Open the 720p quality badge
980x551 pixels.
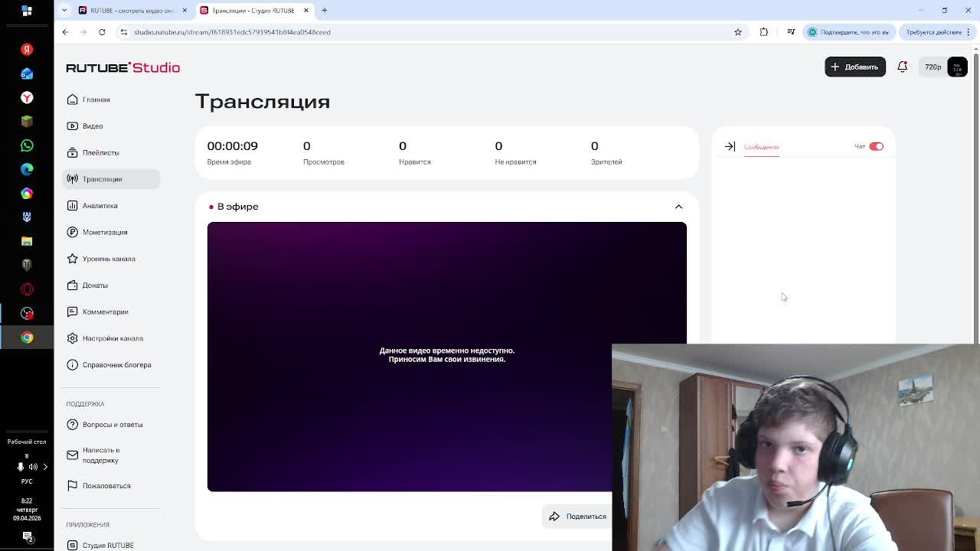pos(933,67)
